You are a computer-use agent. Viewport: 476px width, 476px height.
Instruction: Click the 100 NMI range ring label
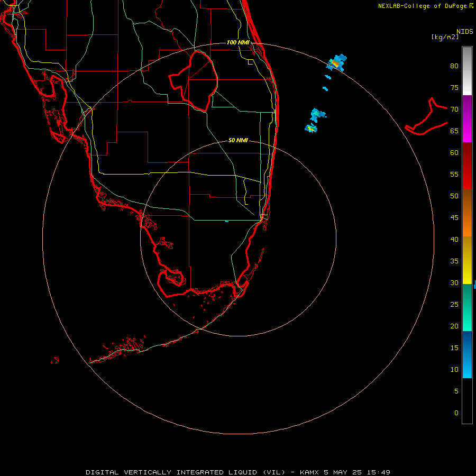tap(238, 42)
